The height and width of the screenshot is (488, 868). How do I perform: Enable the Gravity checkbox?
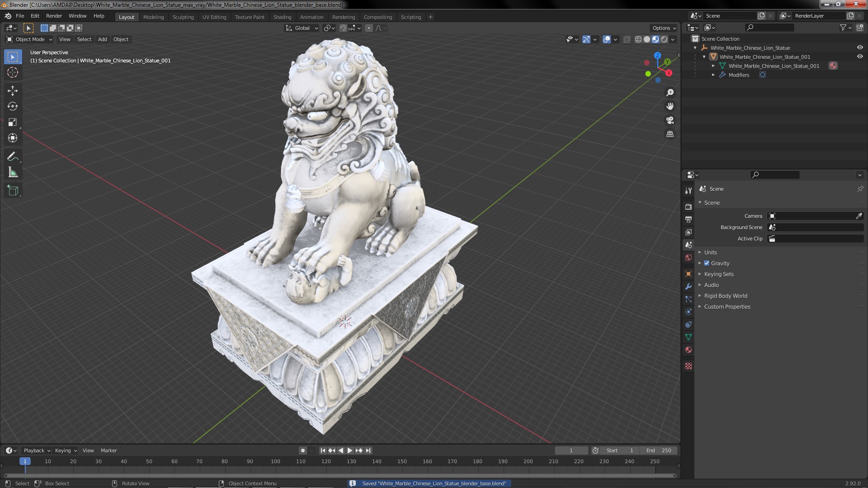point(707,263)
